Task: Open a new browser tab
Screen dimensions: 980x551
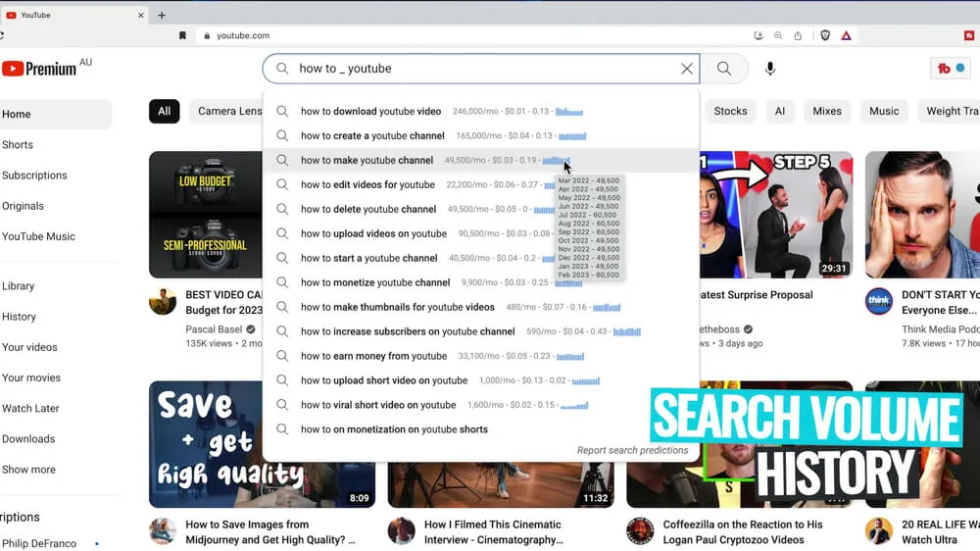Action: coord(162,15)
